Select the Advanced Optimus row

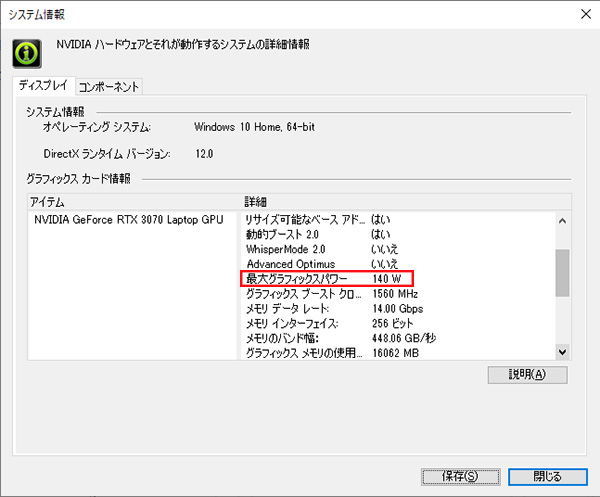pyautogui.click(x=322, y=264)
